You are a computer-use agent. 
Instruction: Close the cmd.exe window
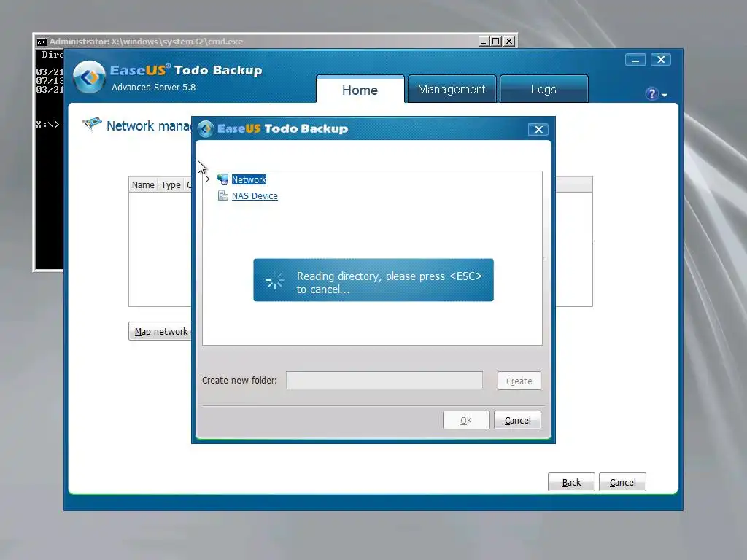(509, 42)
